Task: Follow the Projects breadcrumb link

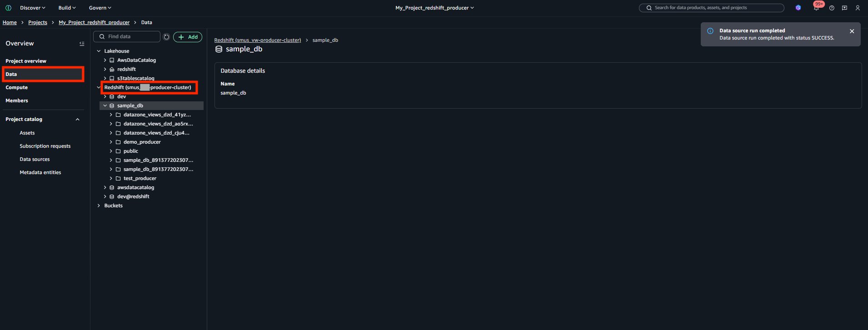Action: pos(38,22)
